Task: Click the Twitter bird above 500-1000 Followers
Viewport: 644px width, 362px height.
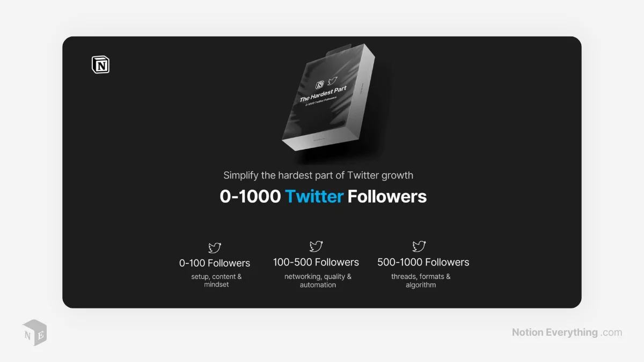Action: point(419,246)
